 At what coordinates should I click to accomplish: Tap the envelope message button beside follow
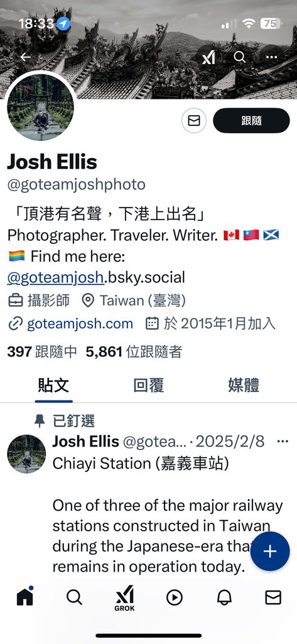(193, 120)
